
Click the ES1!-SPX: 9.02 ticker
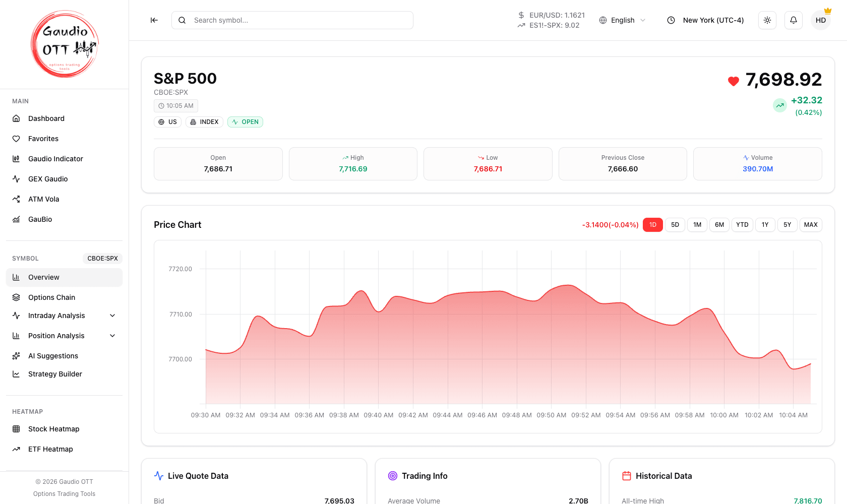tap(549, 25)
